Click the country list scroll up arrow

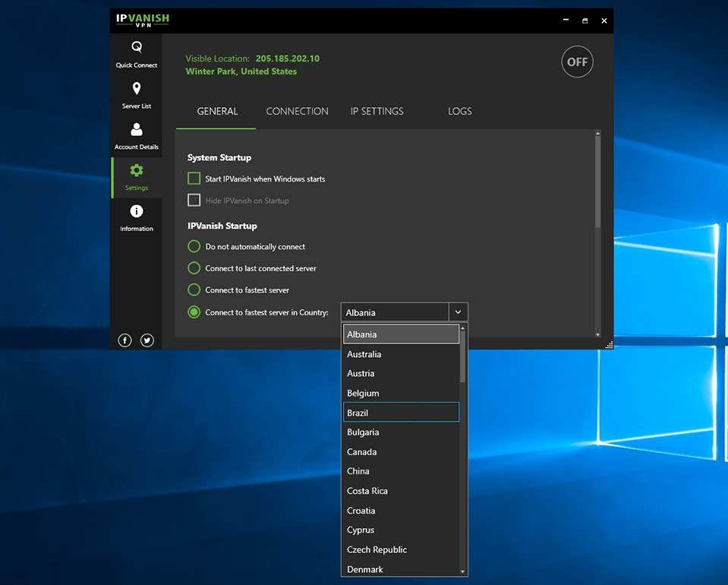coord(462,328)
